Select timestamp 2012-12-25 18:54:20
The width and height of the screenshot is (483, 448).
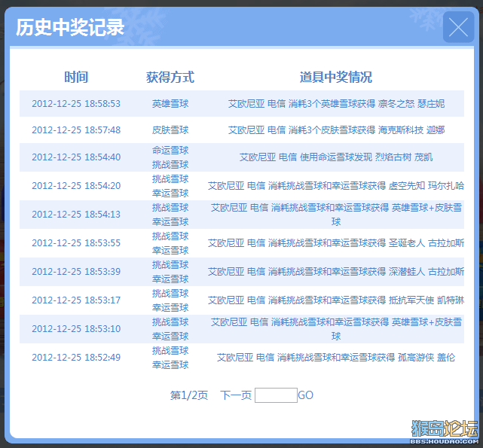(76, 186)
